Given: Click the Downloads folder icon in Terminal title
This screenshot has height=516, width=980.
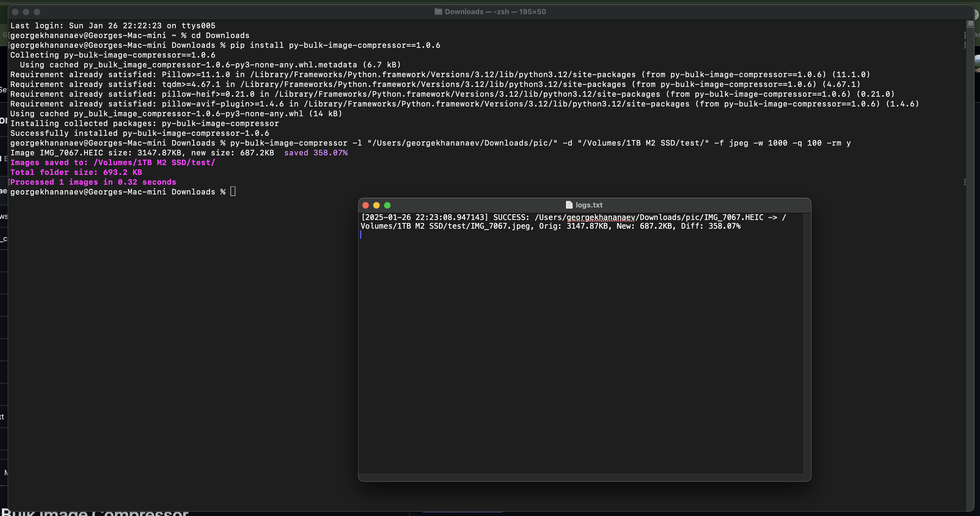Looking at the screenshot, I should [438, 12].
